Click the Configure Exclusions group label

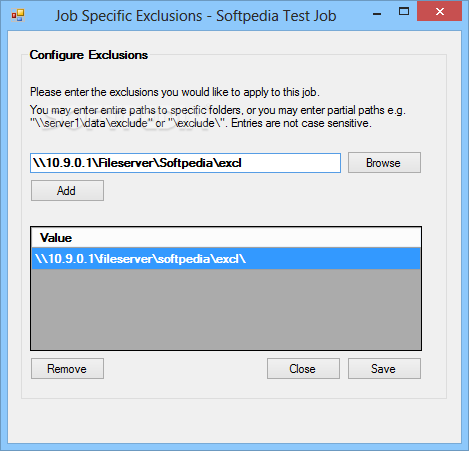coord(89,55)
